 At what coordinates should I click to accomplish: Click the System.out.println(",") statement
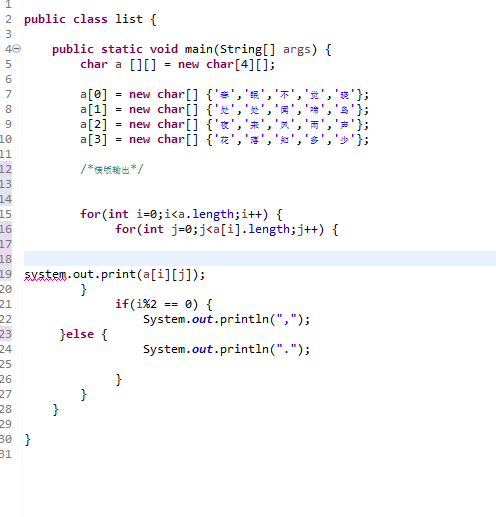(x=226, y=319)
